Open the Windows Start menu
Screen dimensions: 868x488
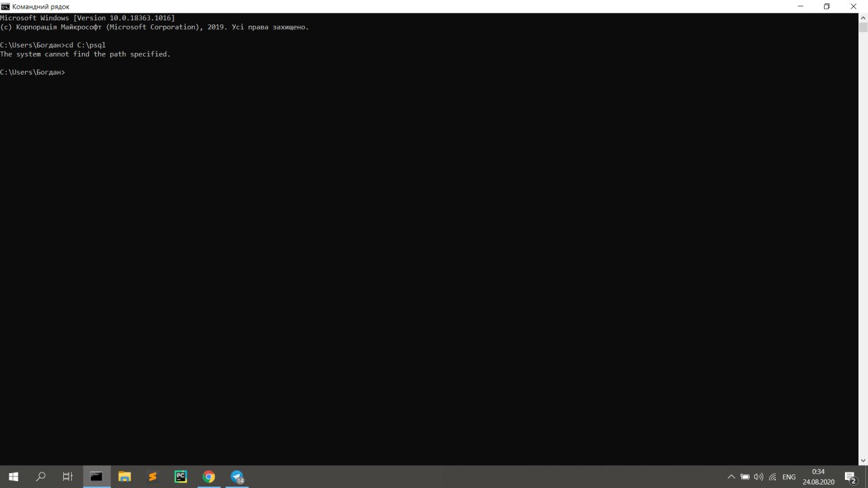pyautogui.click(x=13, y=476)
